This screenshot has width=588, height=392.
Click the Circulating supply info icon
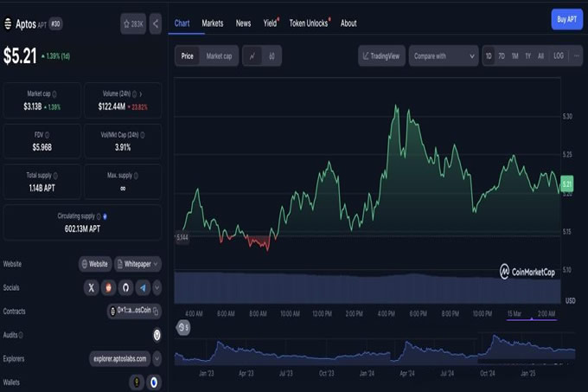tap(99, 216)
